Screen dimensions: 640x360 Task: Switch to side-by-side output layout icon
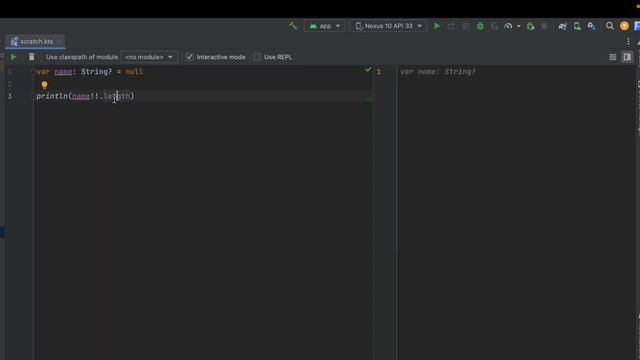tap(627, 57)
